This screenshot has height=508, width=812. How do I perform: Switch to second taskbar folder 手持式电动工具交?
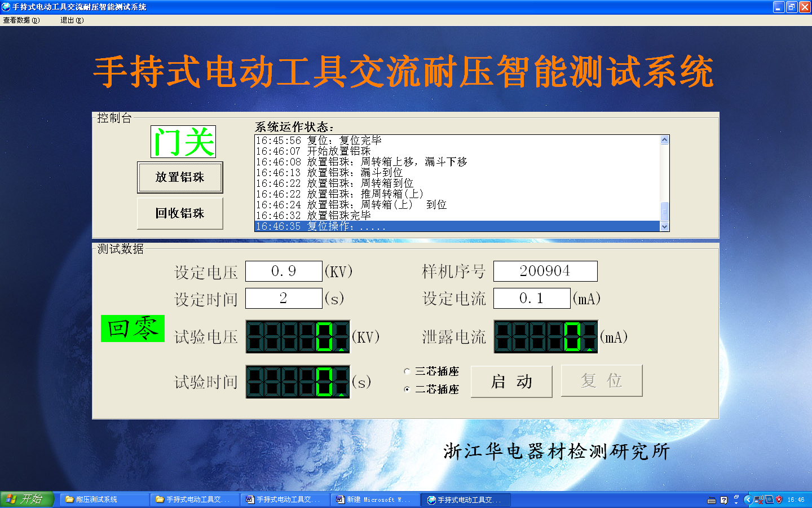[x=195, y=500]
